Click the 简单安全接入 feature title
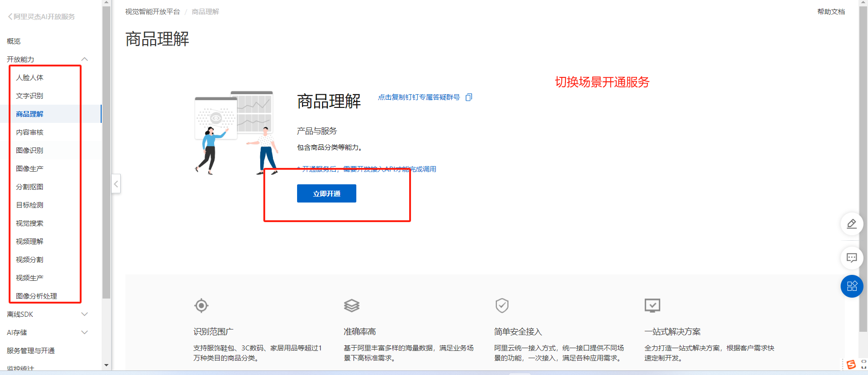This screenshot has height=375, width=868. (x=518, y=332)
